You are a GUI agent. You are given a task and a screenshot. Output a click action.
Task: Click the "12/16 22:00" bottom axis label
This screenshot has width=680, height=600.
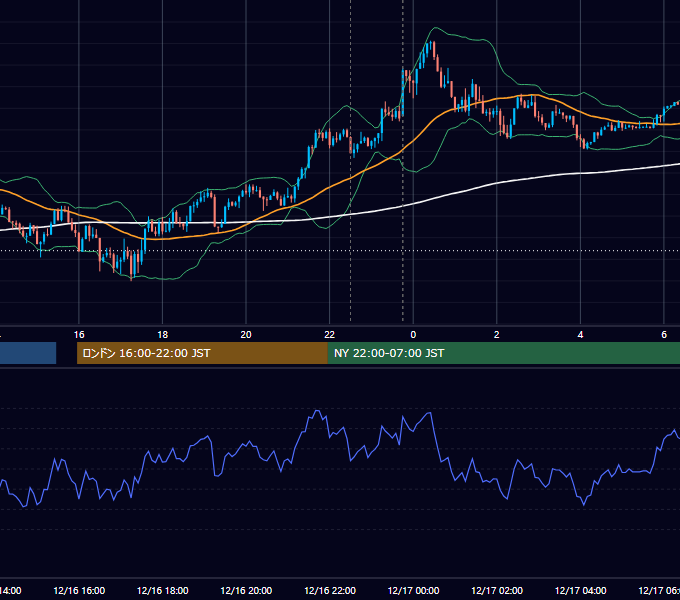330,591
